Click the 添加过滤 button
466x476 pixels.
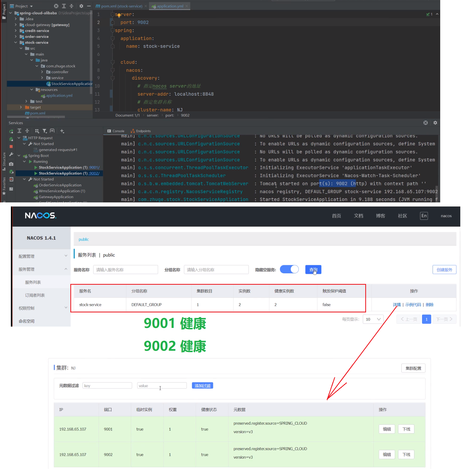pyautogui.click(x=202, y=386)
